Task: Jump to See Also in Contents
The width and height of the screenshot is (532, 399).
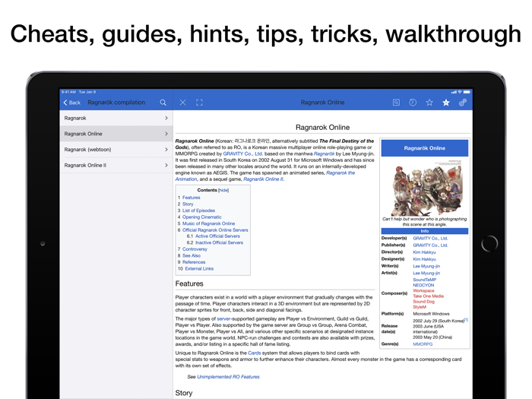Action: [192, 255]
